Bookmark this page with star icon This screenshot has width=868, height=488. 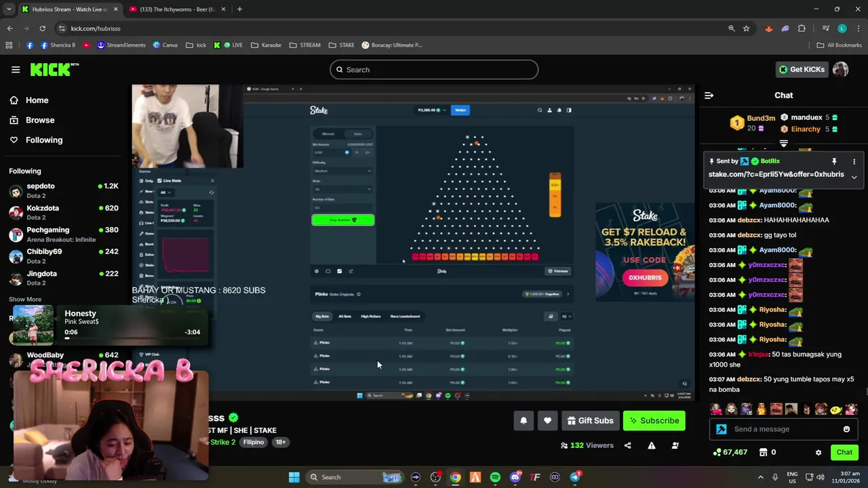pos(746,28)
